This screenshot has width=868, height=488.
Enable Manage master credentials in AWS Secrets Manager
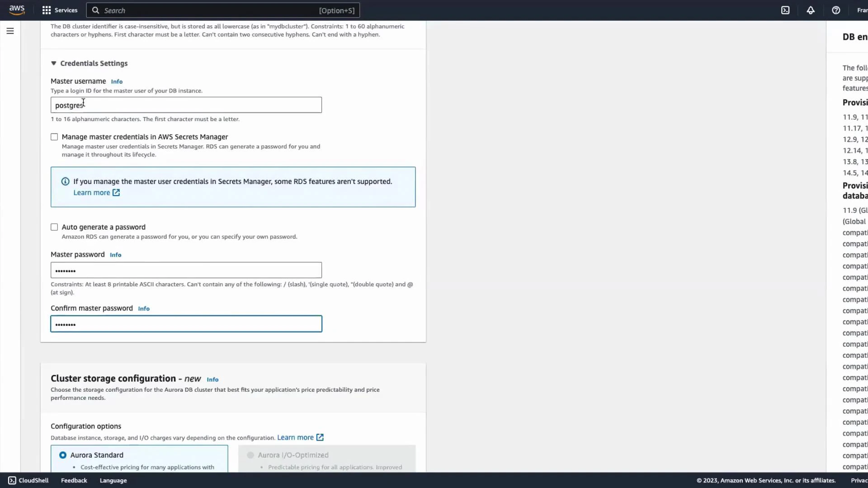click(54, 136)
